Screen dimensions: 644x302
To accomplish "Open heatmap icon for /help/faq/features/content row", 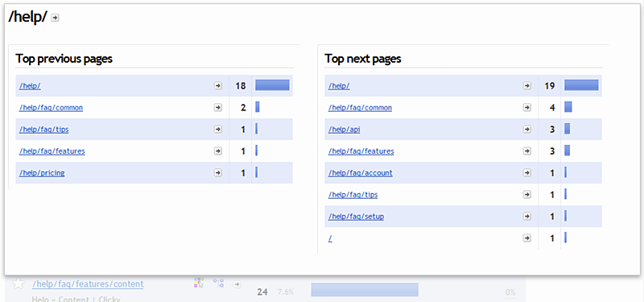I will [x=199, y=283].
